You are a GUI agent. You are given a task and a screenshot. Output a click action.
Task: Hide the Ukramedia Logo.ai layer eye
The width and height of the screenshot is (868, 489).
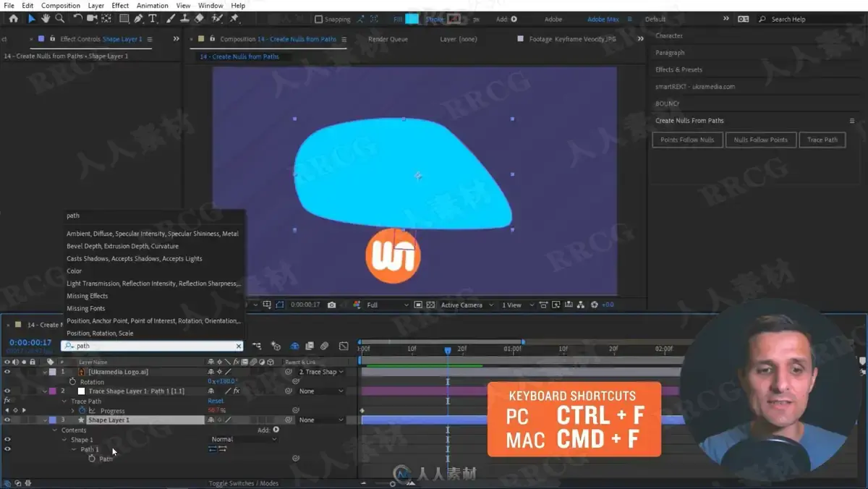point(7,372)
